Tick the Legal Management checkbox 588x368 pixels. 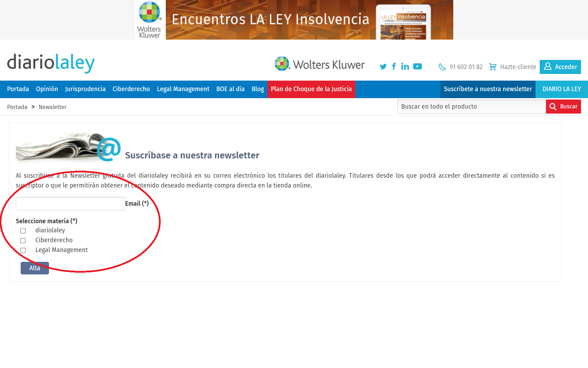(23, 250)
